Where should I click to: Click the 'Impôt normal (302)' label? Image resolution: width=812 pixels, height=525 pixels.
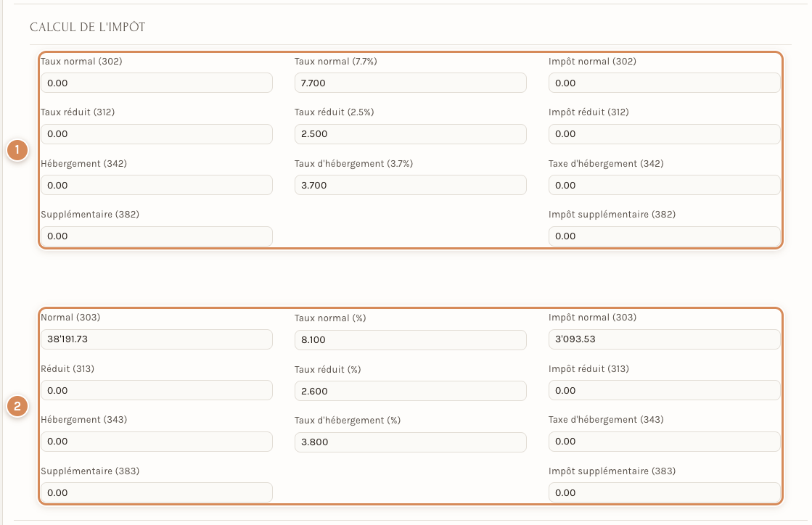click(x=592, y=62)
